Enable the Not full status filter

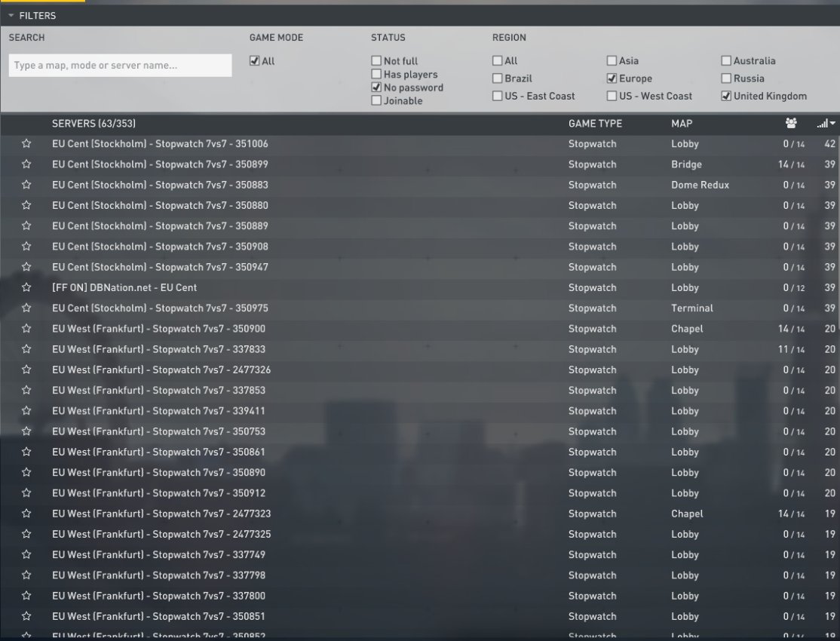pyautogui.click(x=376, y=61)
